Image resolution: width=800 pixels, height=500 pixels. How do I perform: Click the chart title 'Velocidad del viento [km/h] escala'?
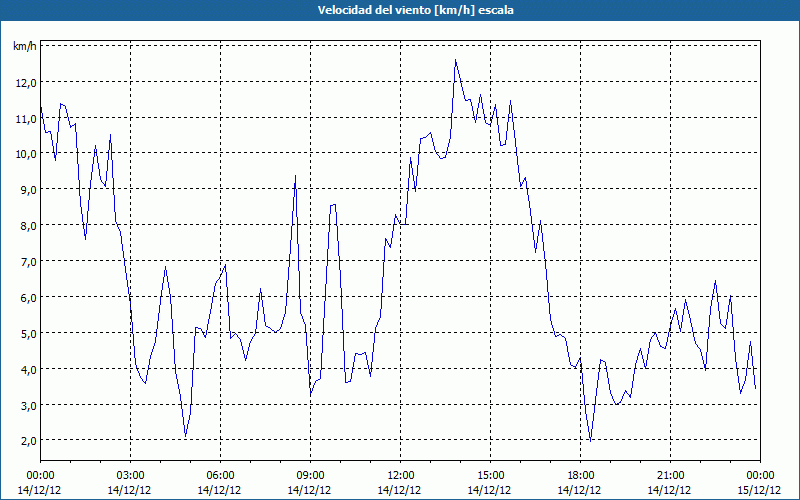[x=415, y=10]
